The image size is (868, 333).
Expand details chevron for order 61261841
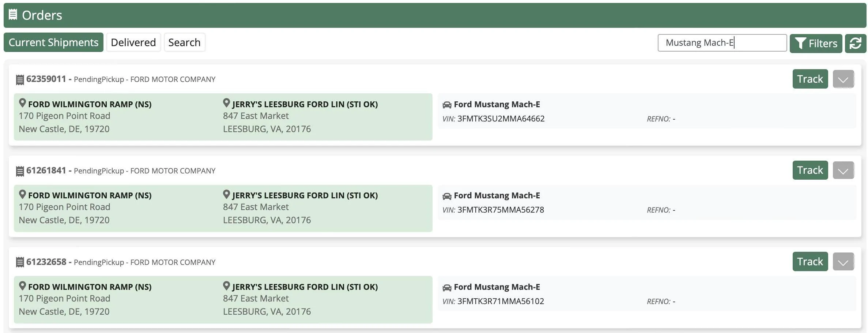tap(843, 170)
